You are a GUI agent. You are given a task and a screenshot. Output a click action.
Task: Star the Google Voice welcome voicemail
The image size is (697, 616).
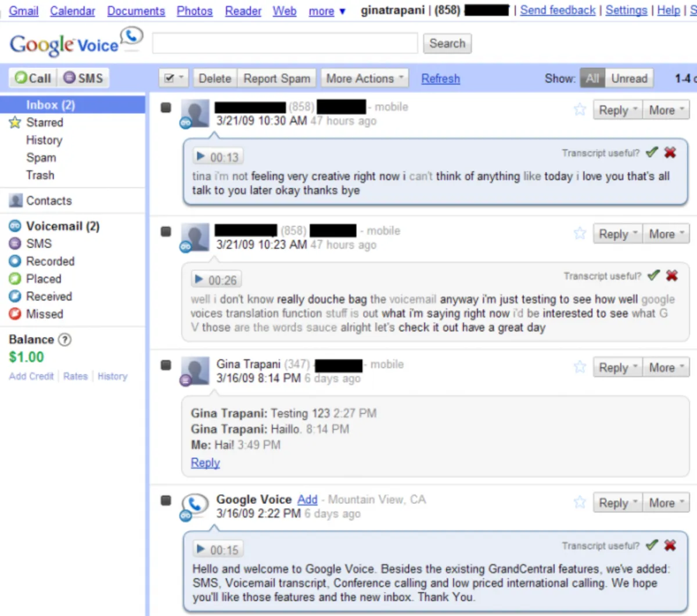coord(580,502)
